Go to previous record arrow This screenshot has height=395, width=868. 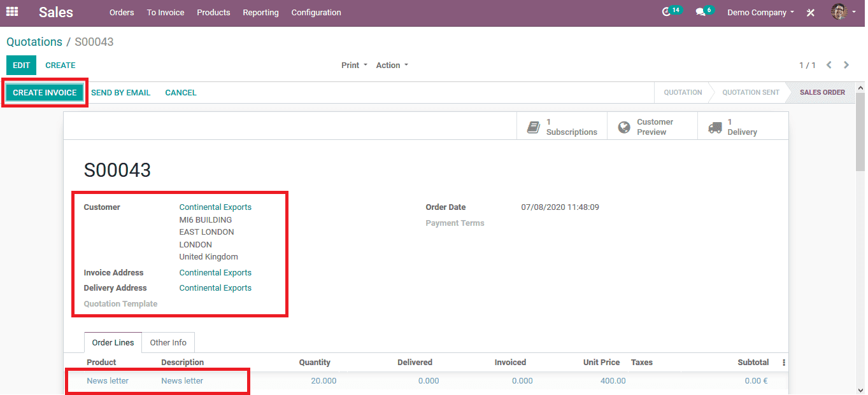829,65
